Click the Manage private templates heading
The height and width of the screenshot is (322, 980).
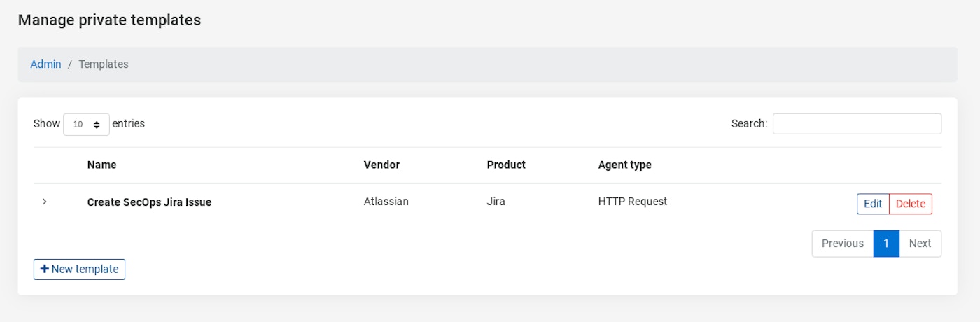pyautogui.click(x=109, y=20)
